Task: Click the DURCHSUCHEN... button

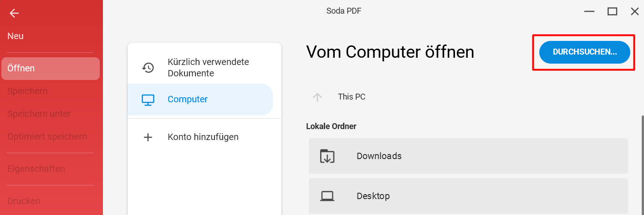Action: (x=585, y=52)
